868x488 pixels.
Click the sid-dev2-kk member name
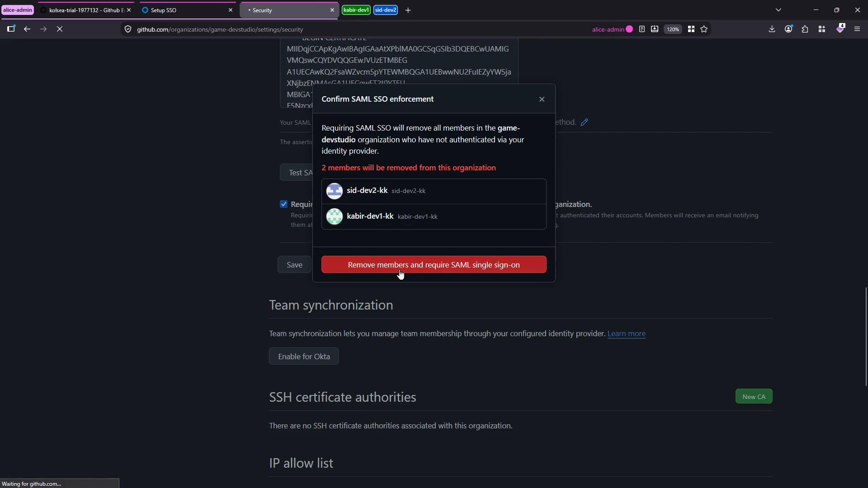[x=367, y=191]
